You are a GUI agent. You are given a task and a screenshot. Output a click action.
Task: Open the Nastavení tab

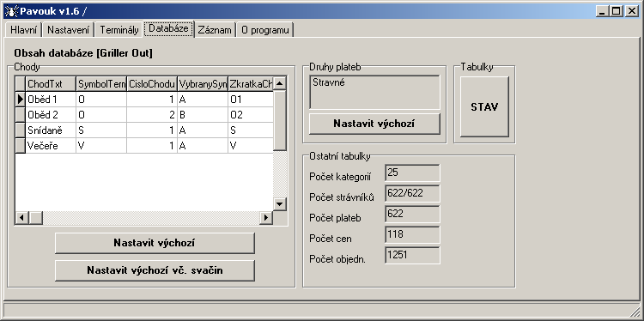(x=68, y=30)
